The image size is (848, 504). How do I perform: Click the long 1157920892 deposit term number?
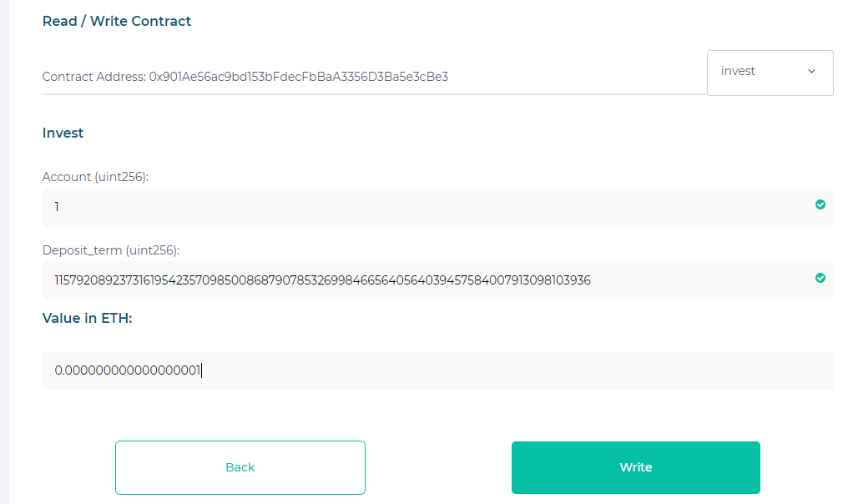pyautogui.click(x=322, y=280)
